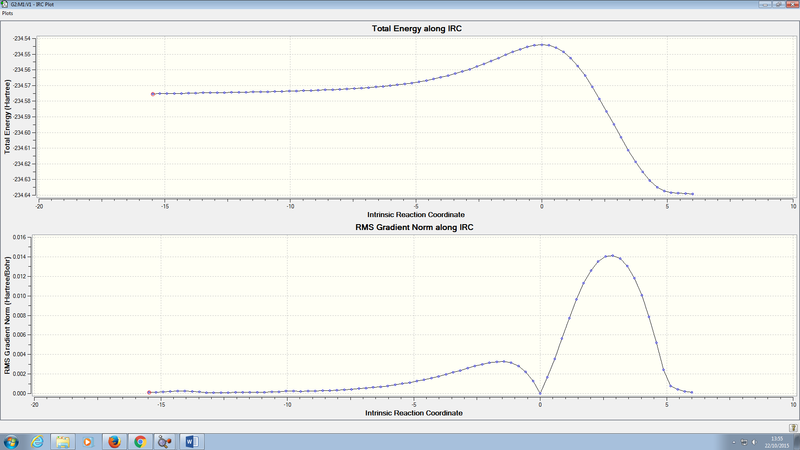The height and width of the screenshot is (450, 800).
Task: Click the -234.54 tick label on energy axis
Action: point(22,38)
